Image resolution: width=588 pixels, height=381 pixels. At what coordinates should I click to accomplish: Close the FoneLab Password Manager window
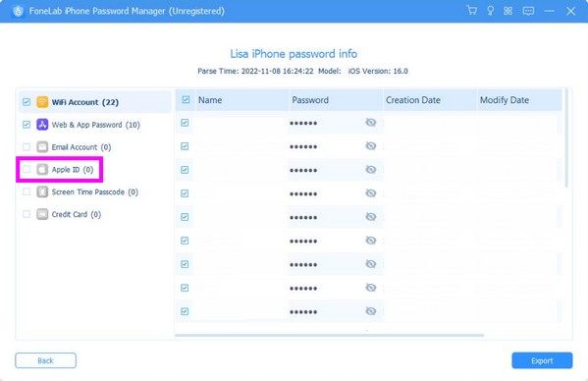point(570,11)
